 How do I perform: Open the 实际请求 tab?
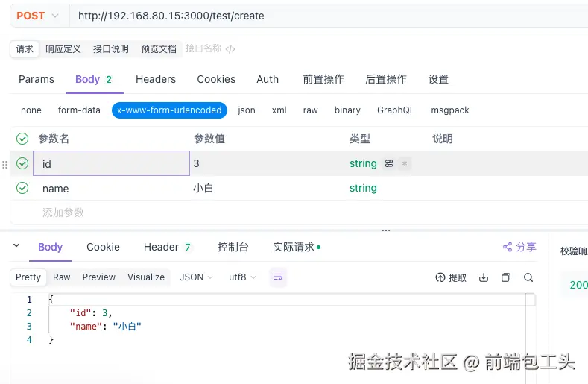[x=297, y=247]
